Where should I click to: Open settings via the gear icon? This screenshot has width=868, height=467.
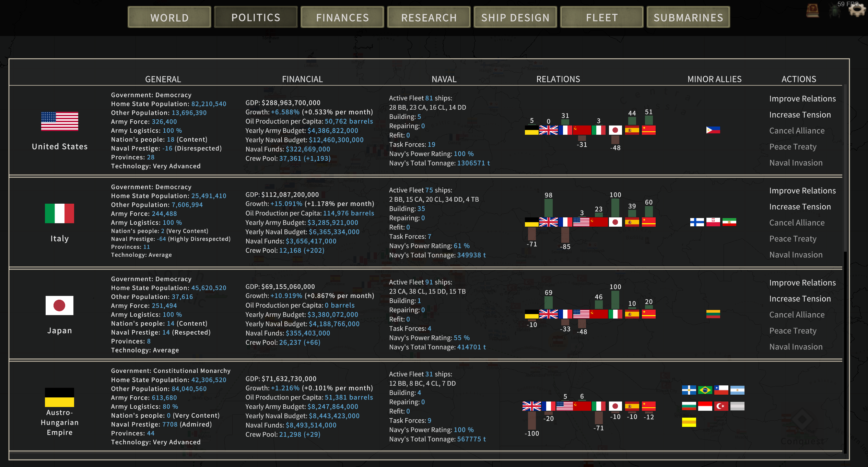point(857,10)
